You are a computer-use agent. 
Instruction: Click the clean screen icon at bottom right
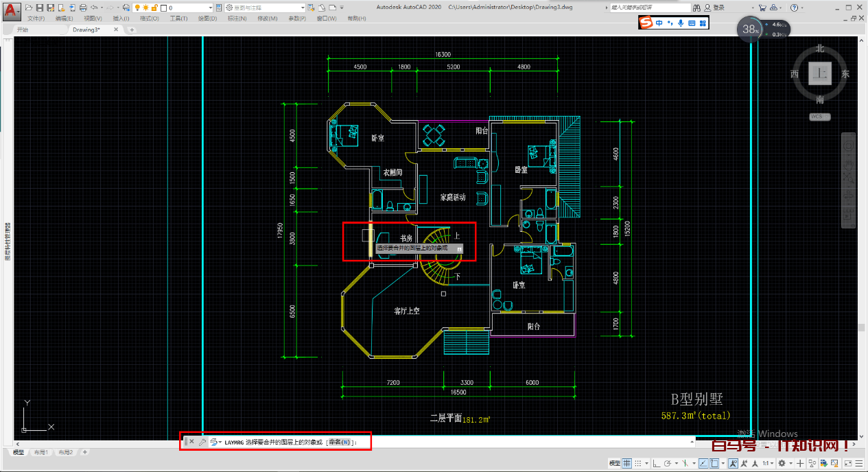click(847, 463)
